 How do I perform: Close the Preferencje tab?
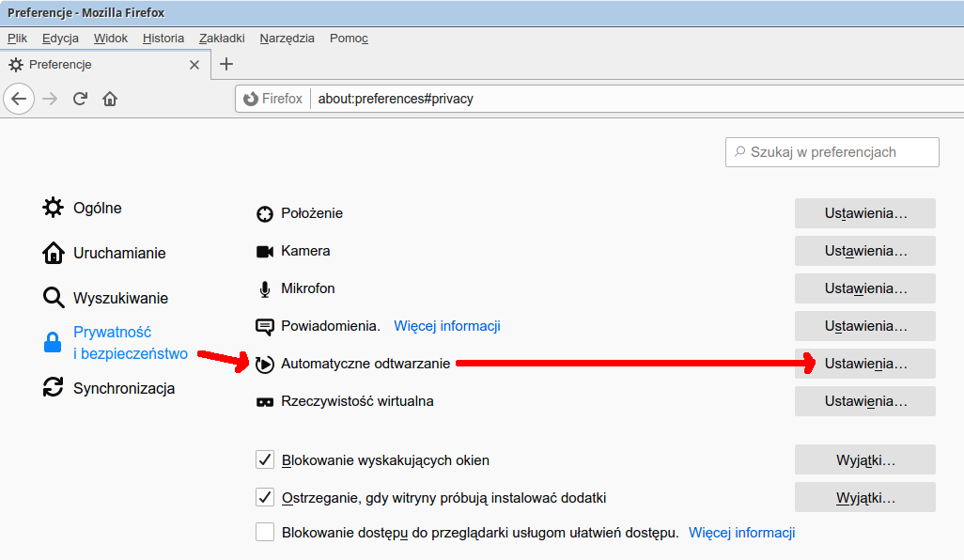coord(194,65)
